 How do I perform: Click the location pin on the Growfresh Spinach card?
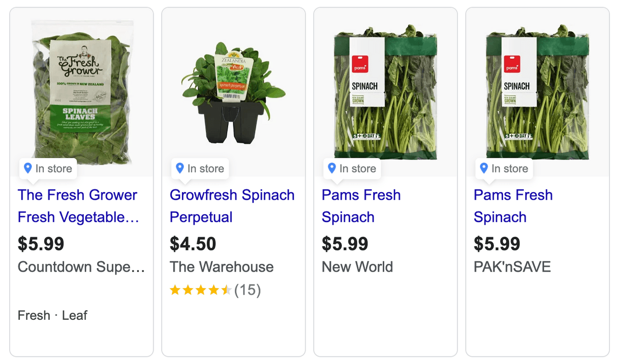180,168
